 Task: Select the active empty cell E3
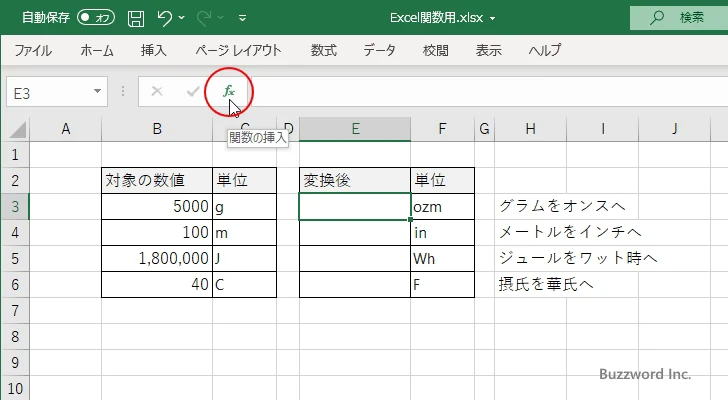355,206
